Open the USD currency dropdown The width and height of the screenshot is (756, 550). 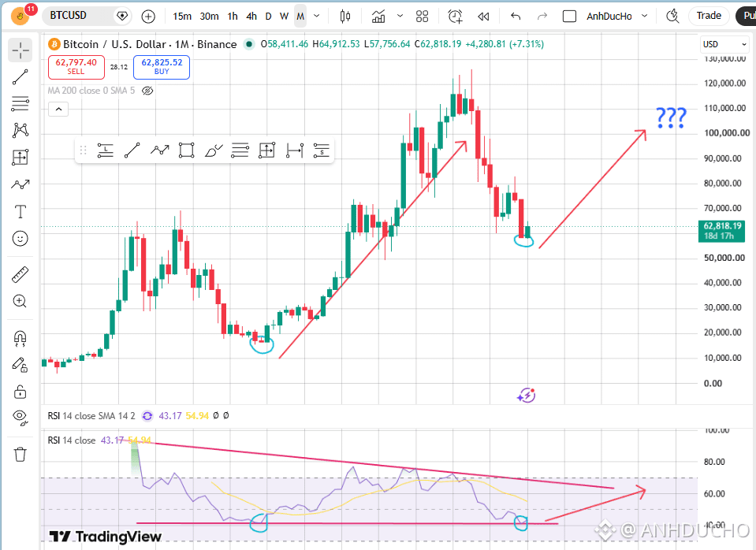724,44
